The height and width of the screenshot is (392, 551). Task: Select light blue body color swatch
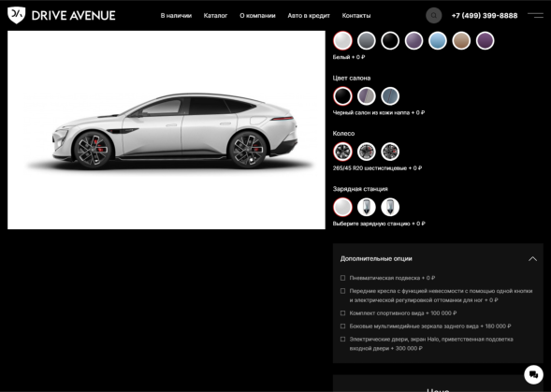[x=438, y=40]
